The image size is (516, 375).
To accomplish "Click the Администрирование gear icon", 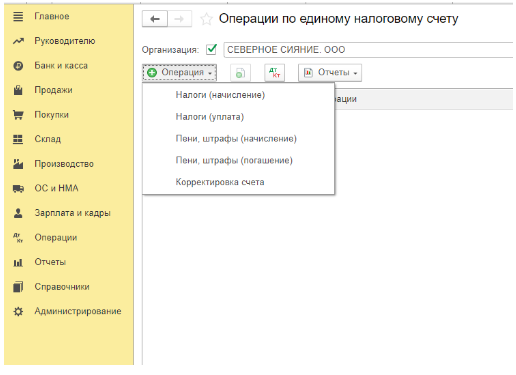I will click(18, 311).
